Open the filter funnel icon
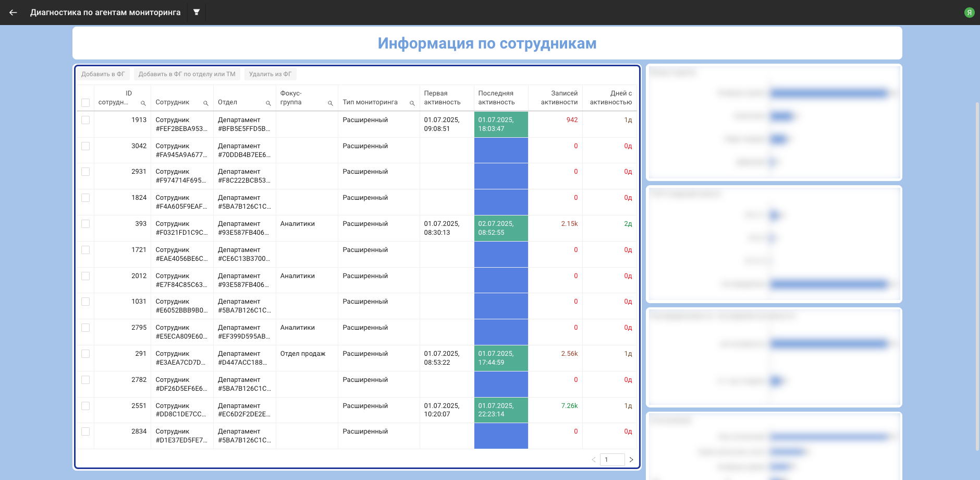The width and height of the screenshot is (980, 480). coord(197,12)
